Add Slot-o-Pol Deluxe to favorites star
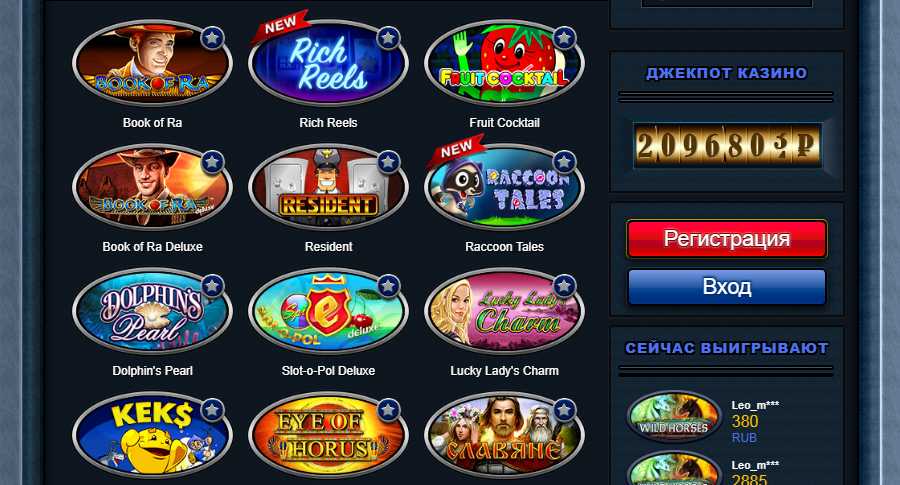The width and height of the screenshot is (900, 485). click(389, 286)
